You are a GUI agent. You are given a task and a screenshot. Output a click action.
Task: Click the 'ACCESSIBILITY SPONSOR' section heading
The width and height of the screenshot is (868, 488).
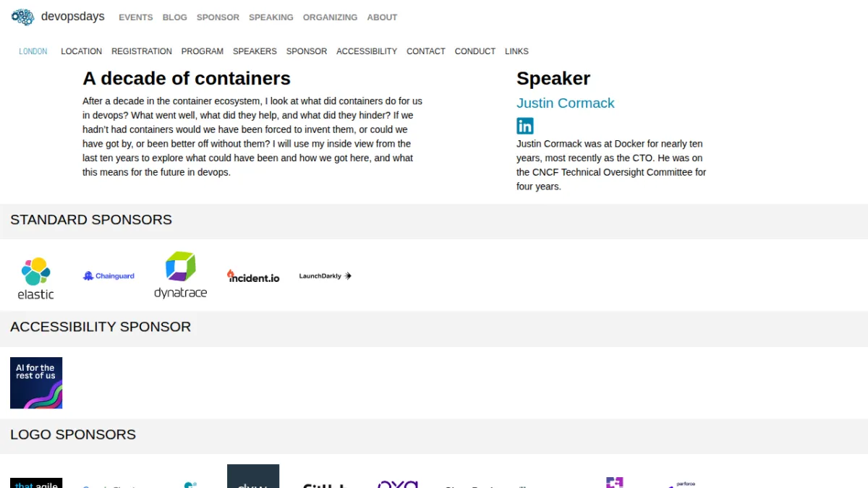click(x=101, y=327)
